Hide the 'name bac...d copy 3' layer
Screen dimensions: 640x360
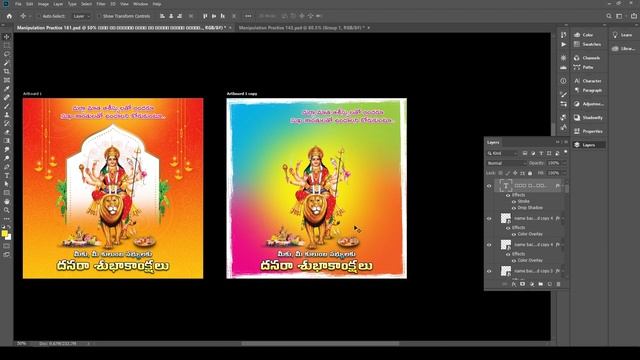(x=489, y=271)
